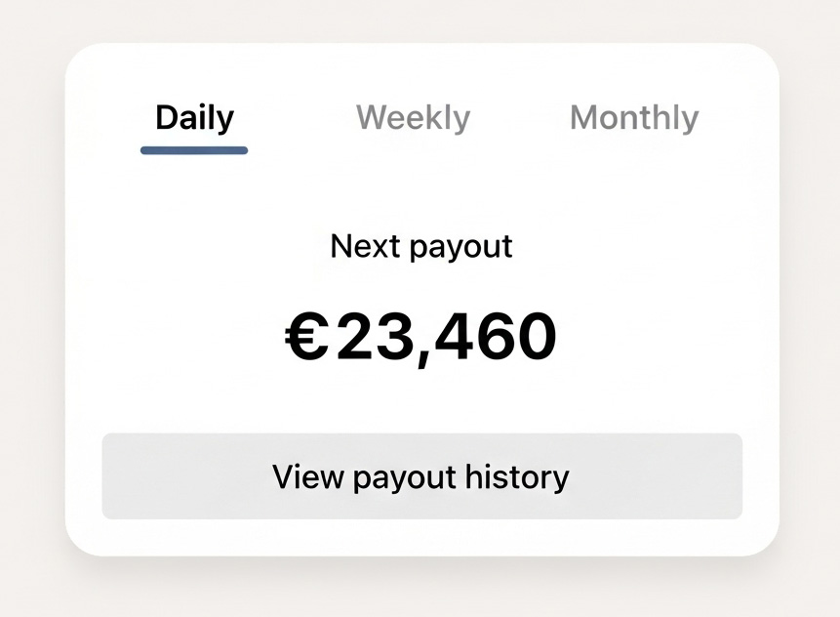840x617 pixels.
Task: Click Next payout heading text
Action: pyautogui.click(x=420, y=246)
